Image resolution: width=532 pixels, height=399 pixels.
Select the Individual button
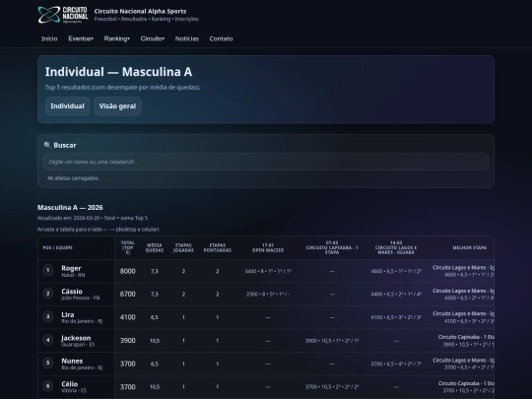click(68, 106)
